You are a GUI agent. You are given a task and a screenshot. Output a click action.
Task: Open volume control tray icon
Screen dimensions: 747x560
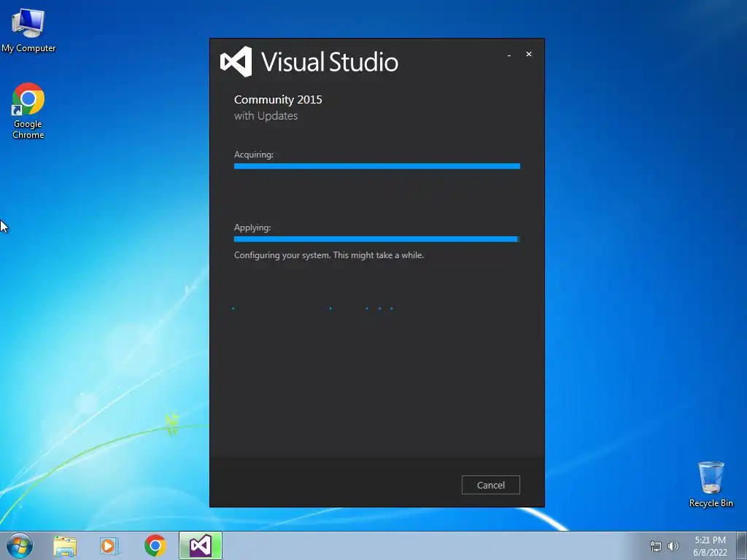pyautogui.click(x=673, y=546)
